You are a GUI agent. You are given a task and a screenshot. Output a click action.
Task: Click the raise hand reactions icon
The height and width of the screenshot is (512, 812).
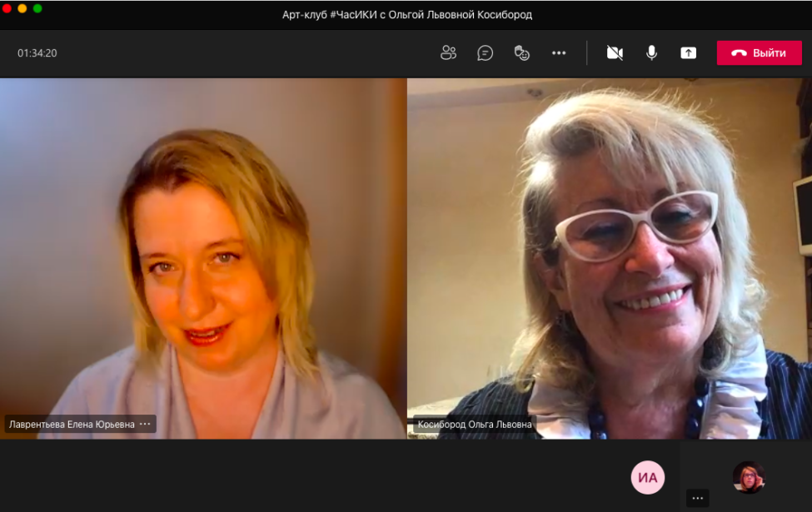click(x=522, y=53)
